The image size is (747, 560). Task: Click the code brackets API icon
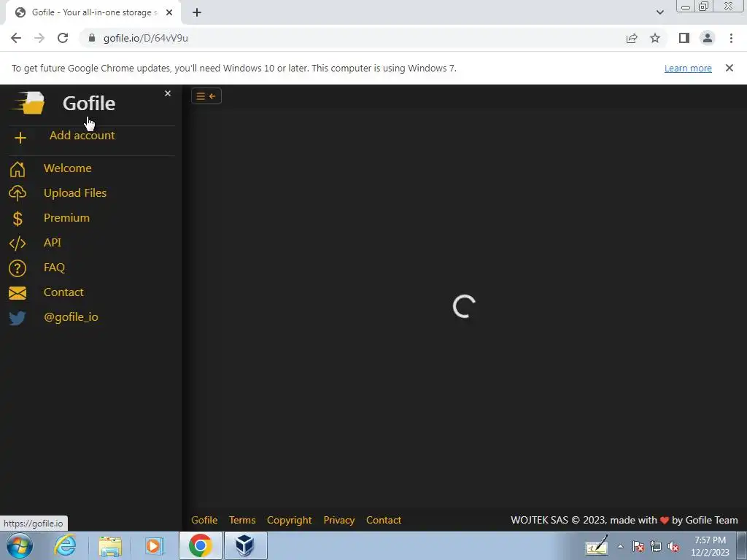click(18, 244)
